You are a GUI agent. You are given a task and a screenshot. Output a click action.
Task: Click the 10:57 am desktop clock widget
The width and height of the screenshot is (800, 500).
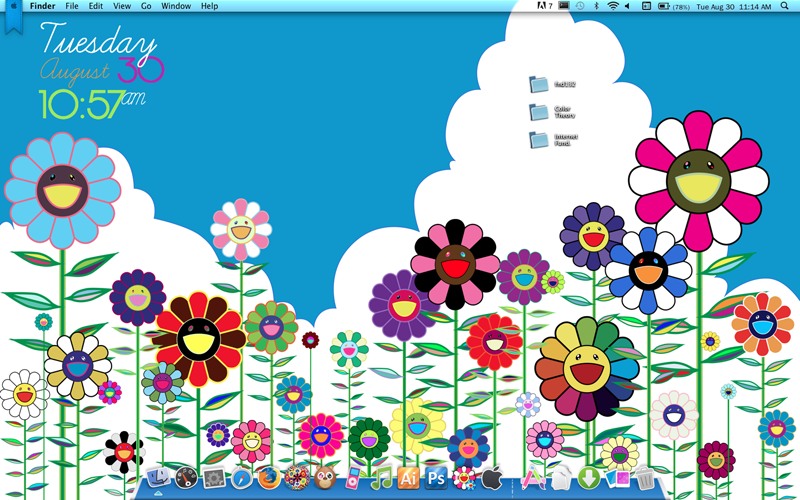[92, 104]
